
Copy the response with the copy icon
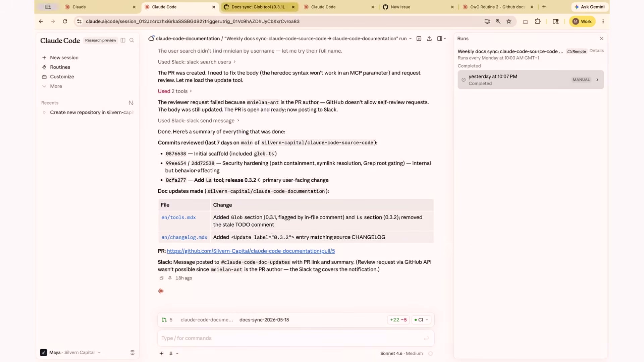point(161,278)
